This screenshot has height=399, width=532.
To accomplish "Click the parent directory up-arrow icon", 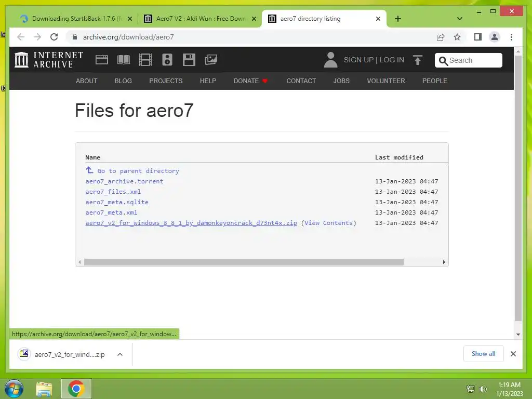I will pyautogui.click(x=89, y=170).
